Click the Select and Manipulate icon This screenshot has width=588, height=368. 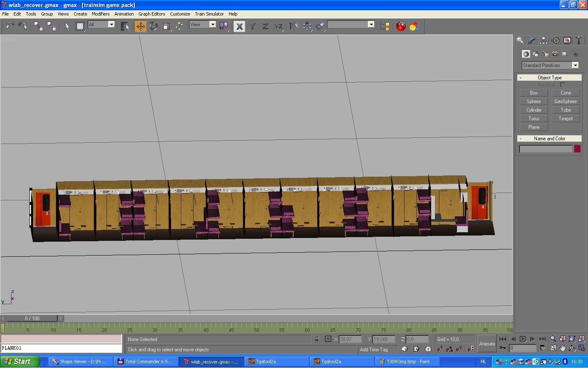pos(179,26)
